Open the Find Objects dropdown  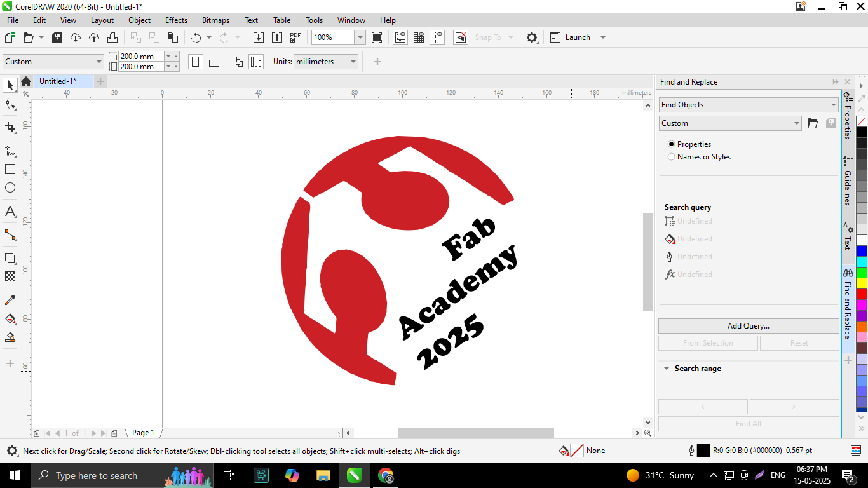pos(749,105)
